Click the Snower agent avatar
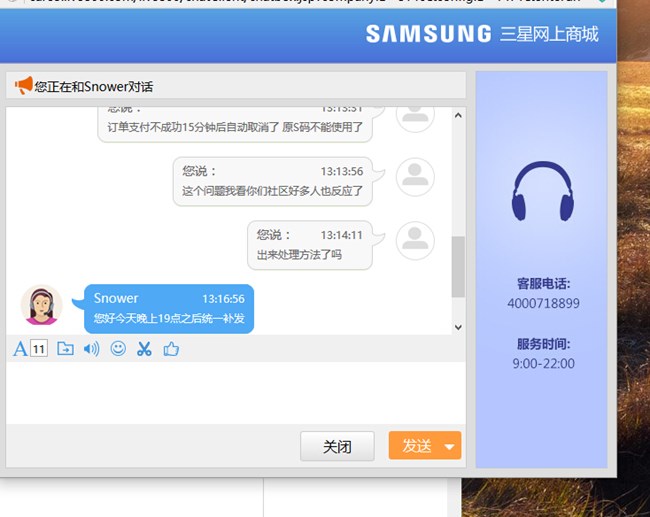The height and width of the screenshot is (517, 650). [41, 306]
